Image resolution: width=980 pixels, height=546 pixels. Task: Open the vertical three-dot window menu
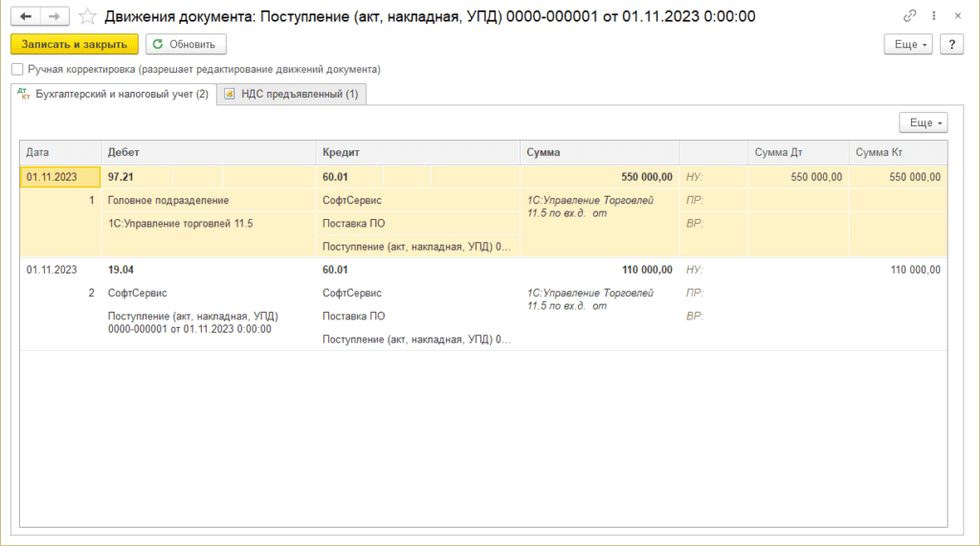pos(933,16)
